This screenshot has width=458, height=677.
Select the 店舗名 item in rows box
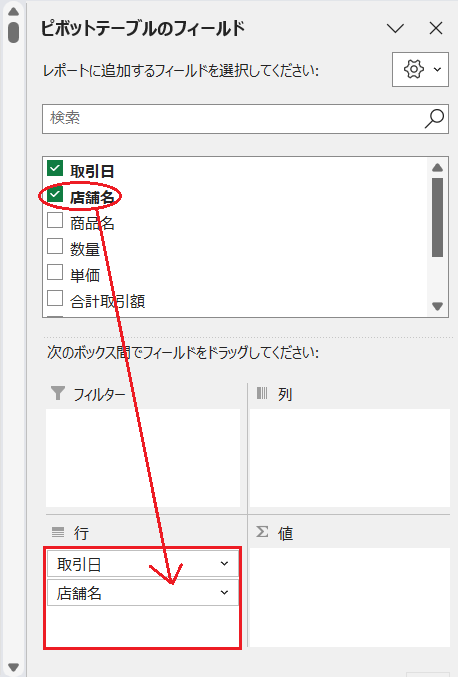tap(142, 592)
